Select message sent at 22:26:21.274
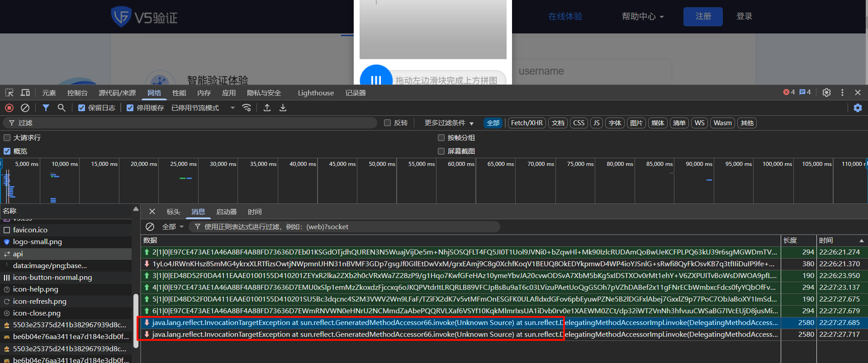Screen dimensions: 868x363 [x=504, y=252]
